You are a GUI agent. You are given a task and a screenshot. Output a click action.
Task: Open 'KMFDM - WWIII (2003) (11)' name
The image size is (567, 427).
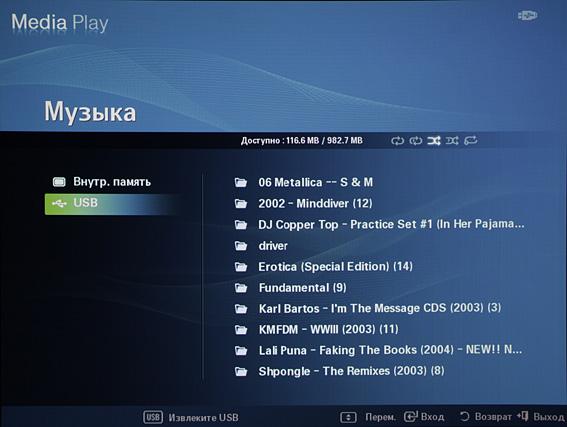(x=328, y=329)
